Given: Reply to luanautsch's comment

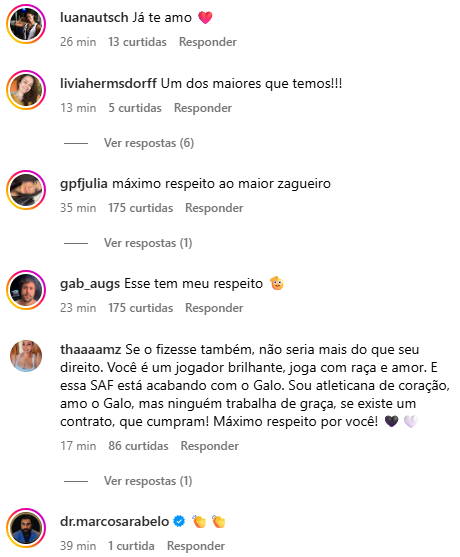Looking at the screenshot, I should pos(208,42).
